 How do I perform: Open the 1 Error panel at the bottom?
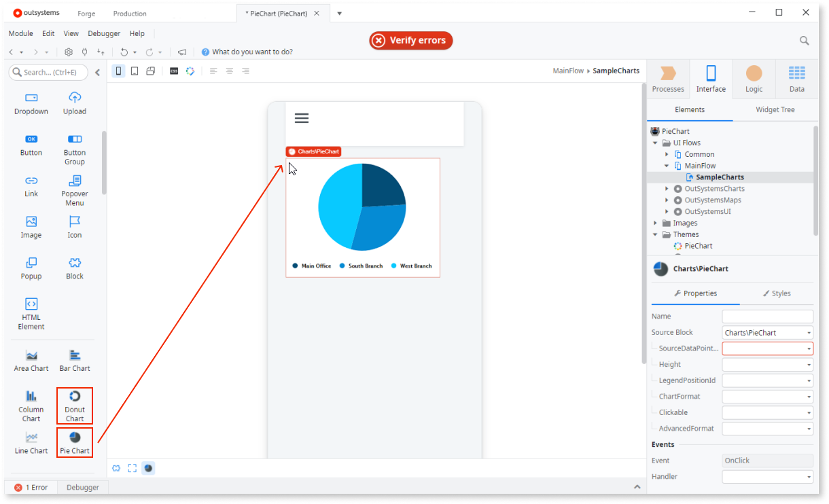(x=32, y=487)
